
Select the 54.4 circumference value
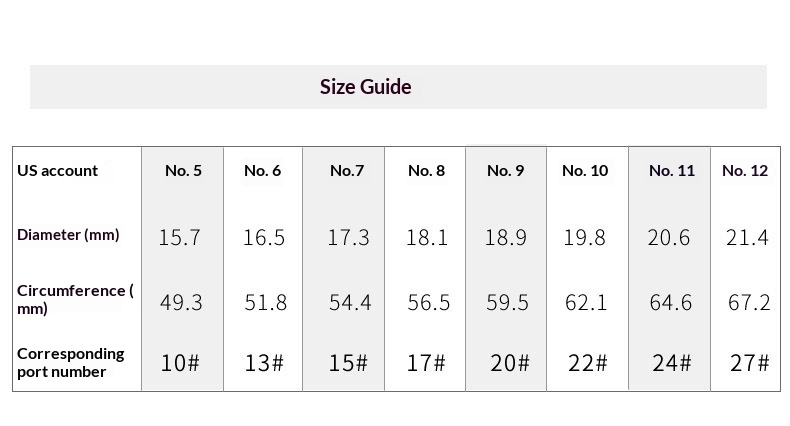click(x=350, y=302)
